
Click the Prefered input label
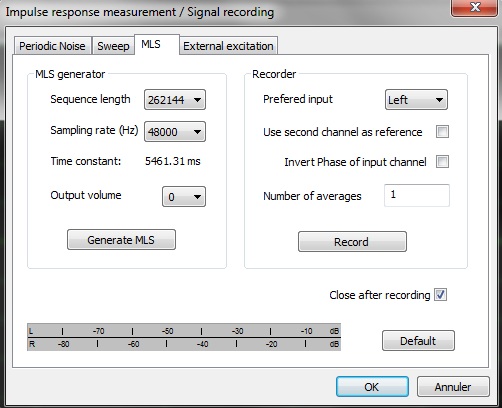click(x=298, y=99)
